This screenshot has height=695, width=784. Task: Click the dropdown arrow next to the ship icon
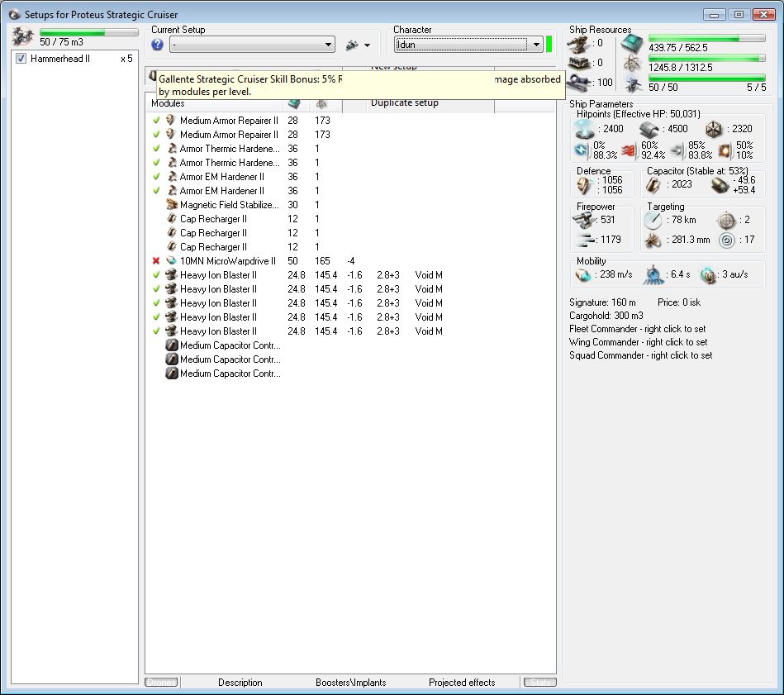(368, 45)
